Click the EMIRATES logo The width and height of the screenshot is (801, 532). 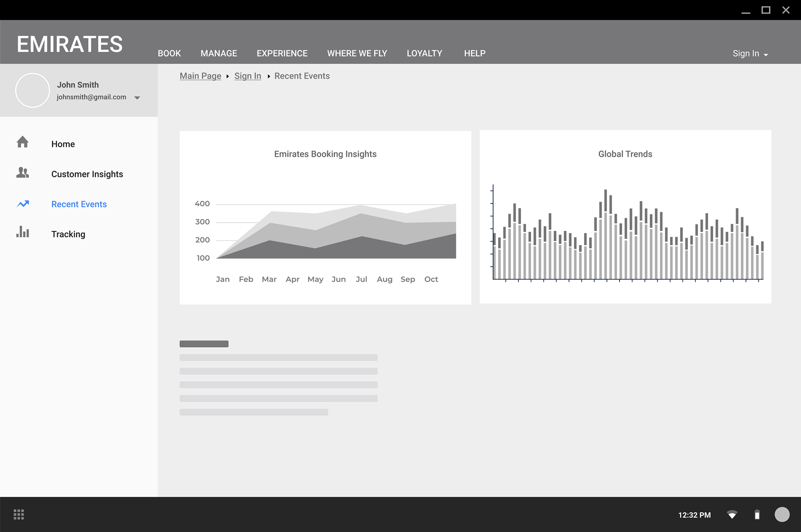[x=70, y=44]
